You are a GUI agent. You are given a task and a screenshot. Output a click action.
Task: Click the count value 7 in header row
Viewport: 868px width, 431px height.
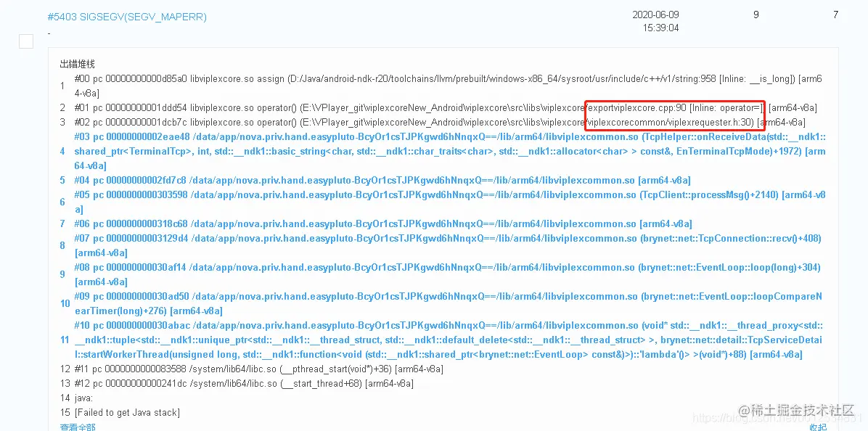[x=835, y=15]
